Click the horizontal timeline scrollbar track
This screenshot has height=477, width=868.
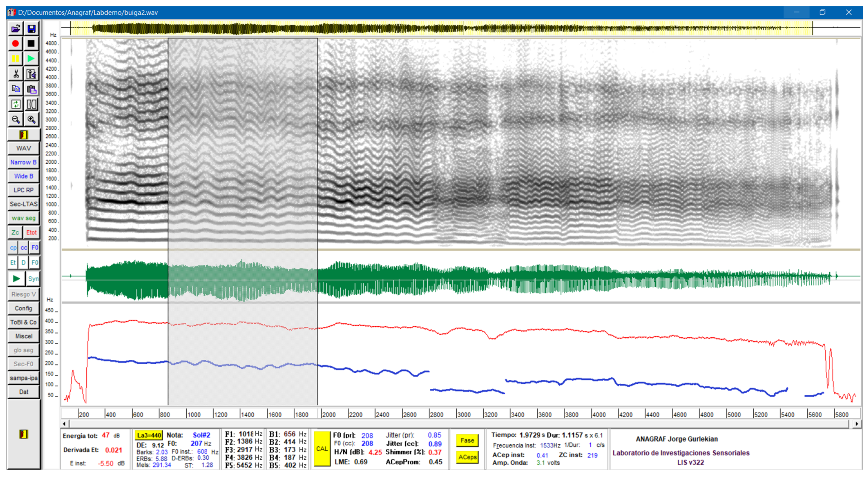[457, 424]
